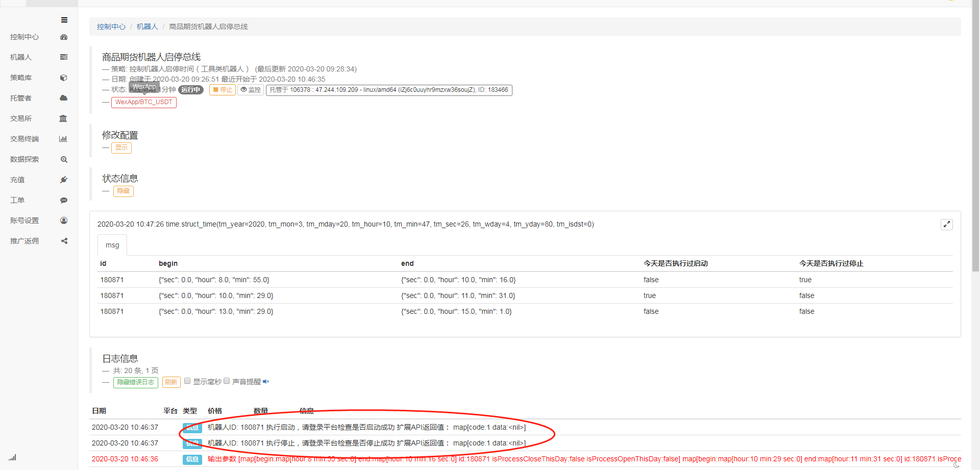Click the page vertical scrollbar

coord(975,153)
